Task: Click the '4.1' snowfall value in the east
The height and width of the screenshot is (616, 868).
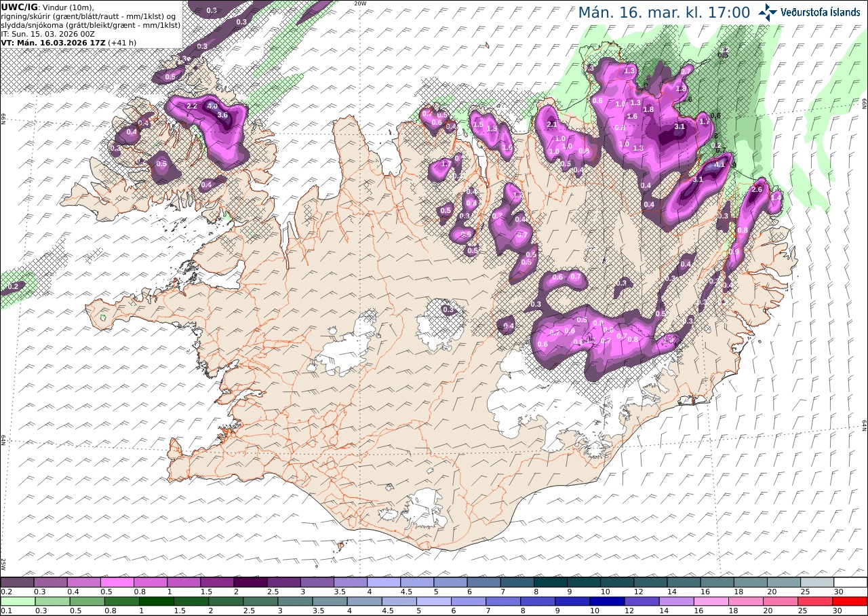Action: coord(720,164)
